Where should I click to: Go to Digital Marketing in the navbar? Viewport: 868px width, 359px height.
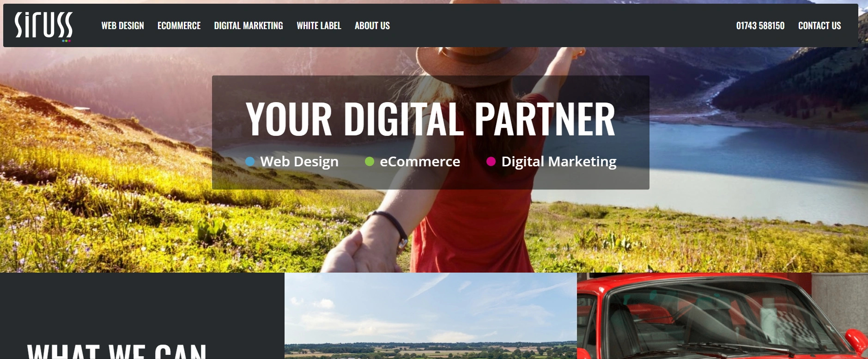249,26
